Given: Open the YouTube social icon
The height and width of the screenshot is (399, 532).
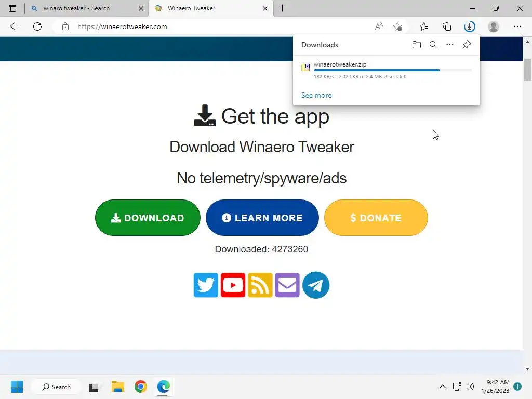Looking at the screenshot, I should [233, 285].
